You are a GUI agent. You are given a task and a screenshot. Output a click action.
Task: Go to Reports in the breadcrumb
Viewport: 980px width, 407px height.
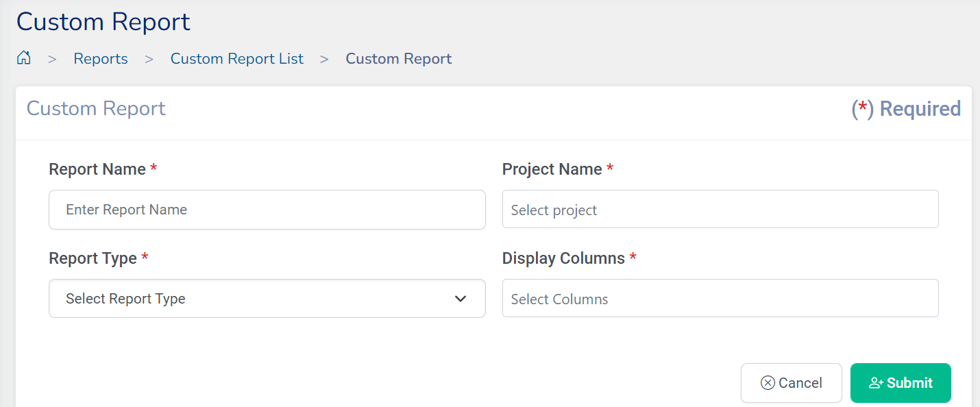[101, 59]
